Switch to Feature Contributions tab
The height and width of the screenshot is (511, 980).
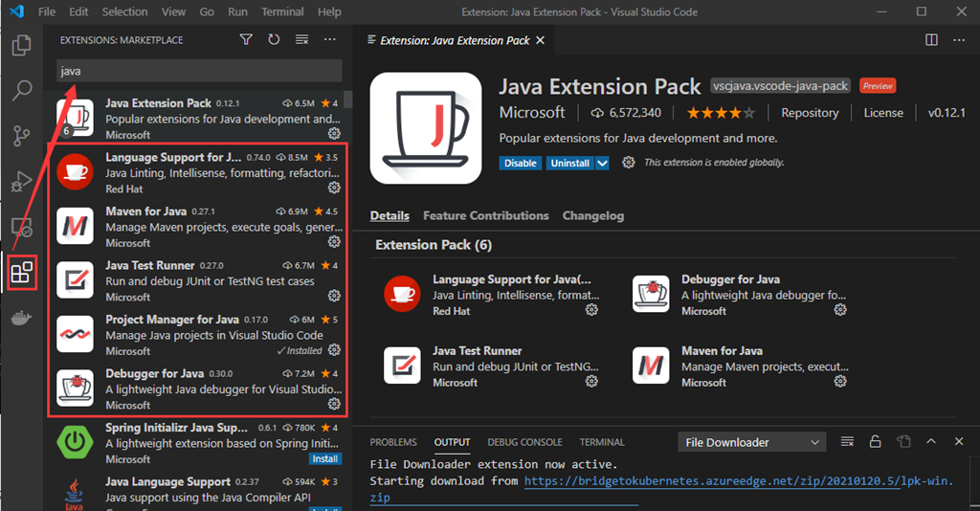coord(485,215)
